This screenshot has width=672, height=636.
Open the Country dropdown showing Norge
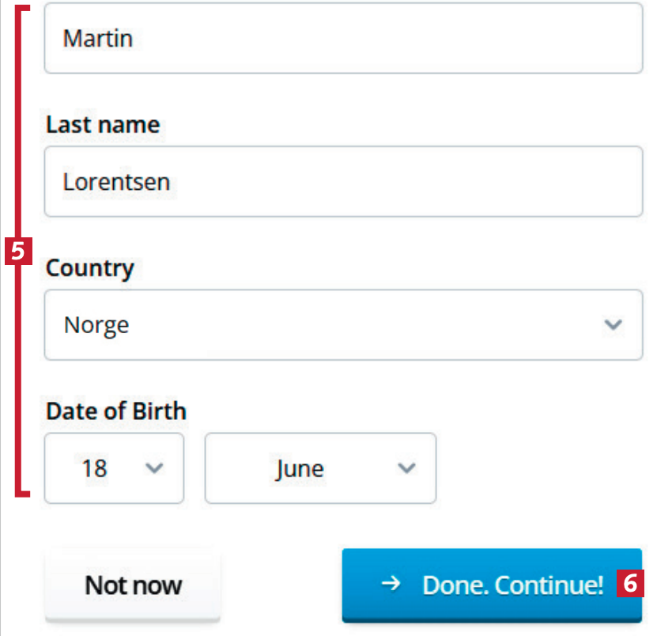pyautogui.click(x=343, y=325)
